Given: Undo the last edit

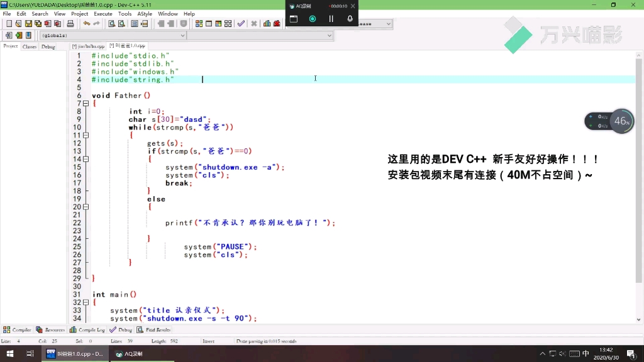Looking at the screenshot, I should click(x=86, y=24).
